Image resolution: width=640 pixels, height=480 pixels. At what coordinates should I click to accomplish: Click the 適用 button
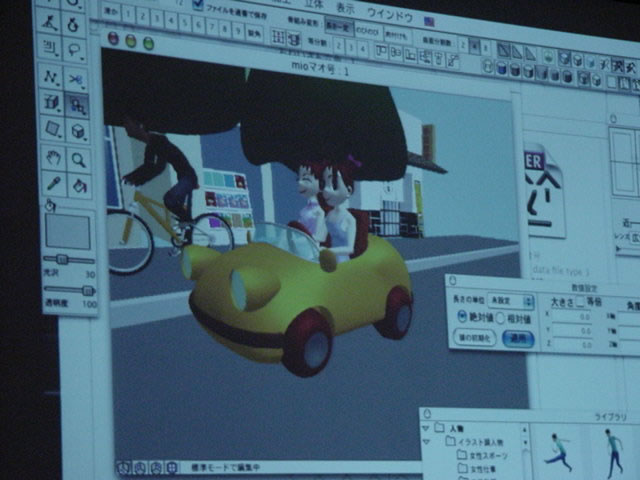(x=517, y=339)
